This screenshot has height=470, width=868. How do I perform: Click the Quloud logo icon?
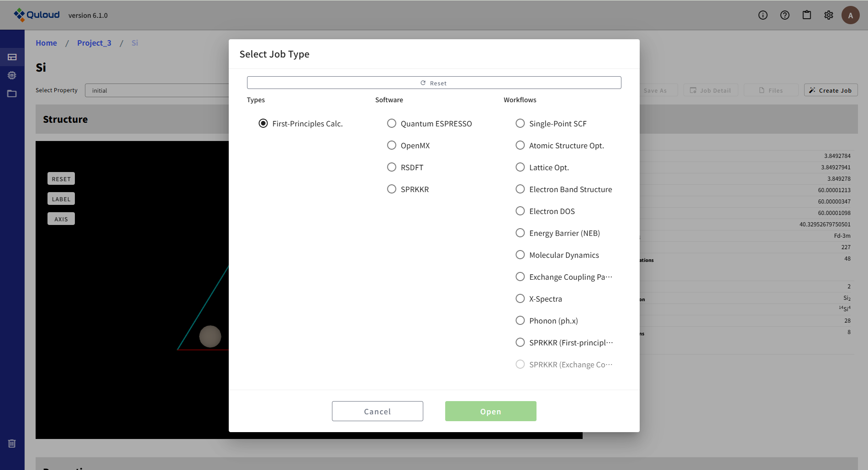pos(19,15)
